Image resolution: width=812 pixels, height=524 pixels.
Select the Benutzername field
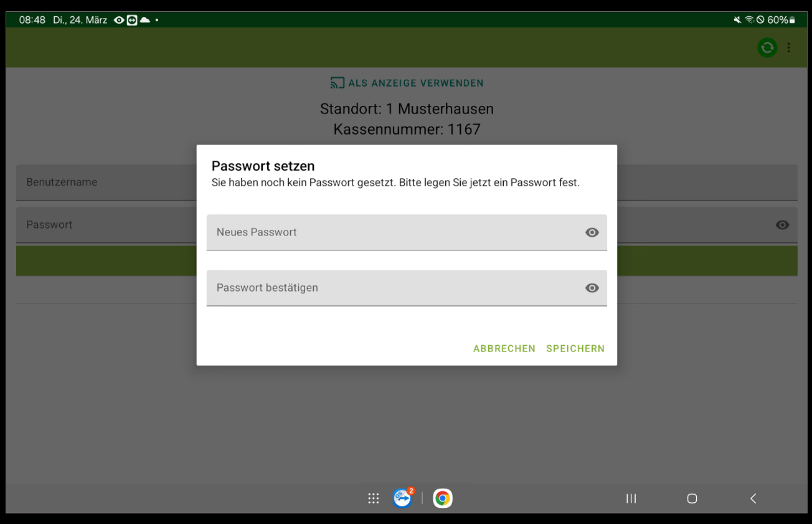point(106,183)
